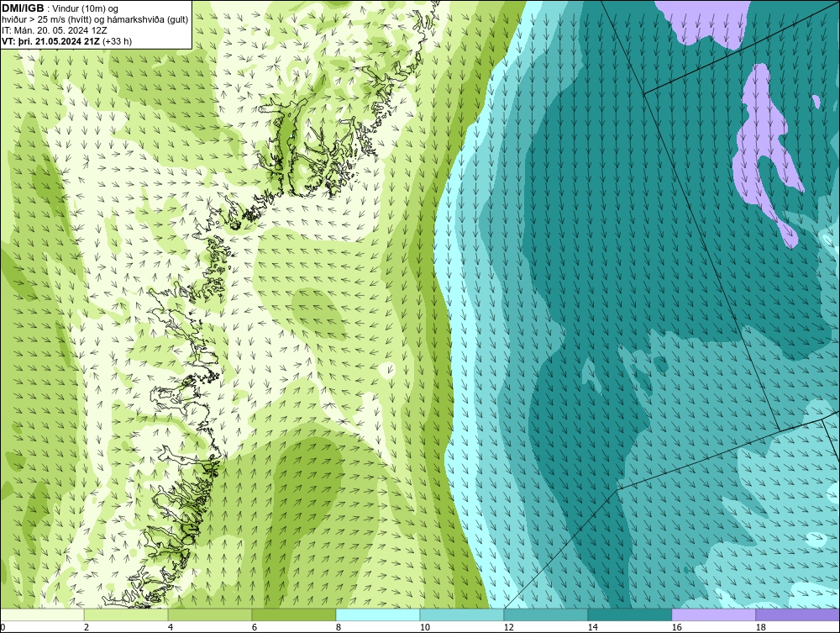Click the above 18 m/s purple swatch
This screenshot has width=840, height=633.
[798, 615]
